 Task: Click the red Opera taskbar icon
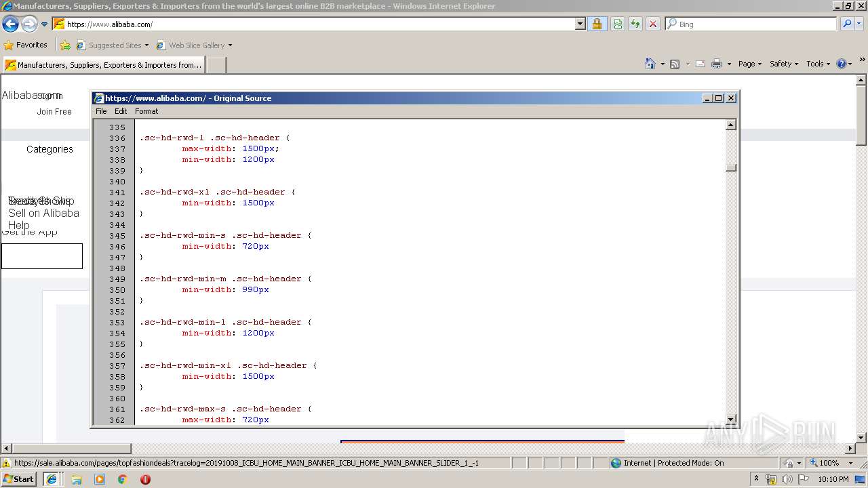[x=145, y=479]
